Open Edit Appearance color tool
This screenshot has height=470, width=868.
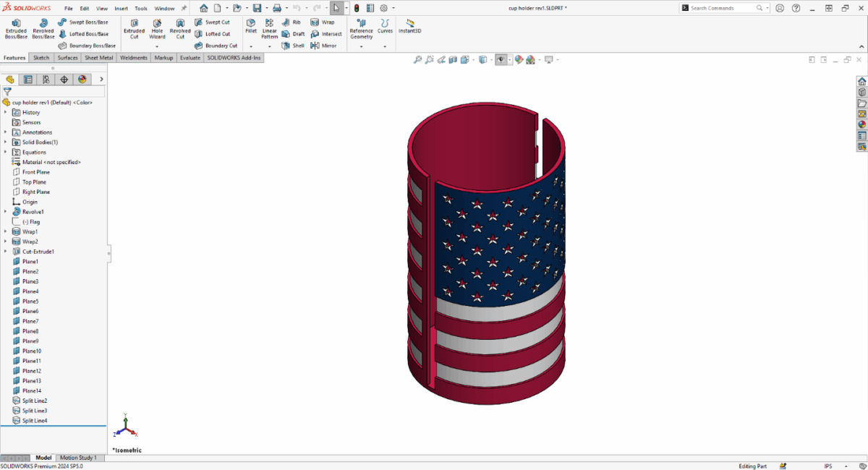tap(518, 60)
